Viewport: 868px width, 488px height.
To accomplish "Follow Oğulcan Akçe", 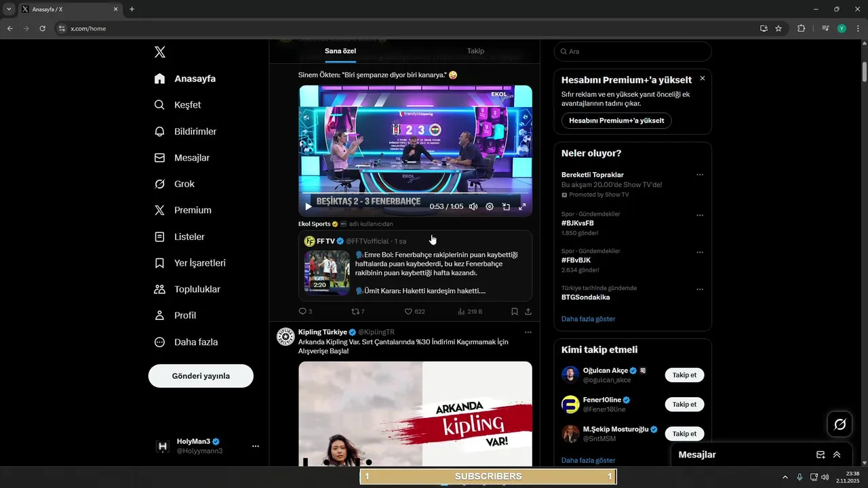I will click(x=684, y=375).
